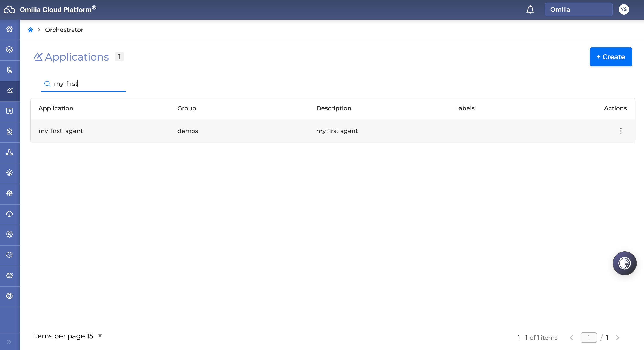Screen dimensions: 644x350
Task: Open the gear settings sidebar icon
Action: (9, 234)
